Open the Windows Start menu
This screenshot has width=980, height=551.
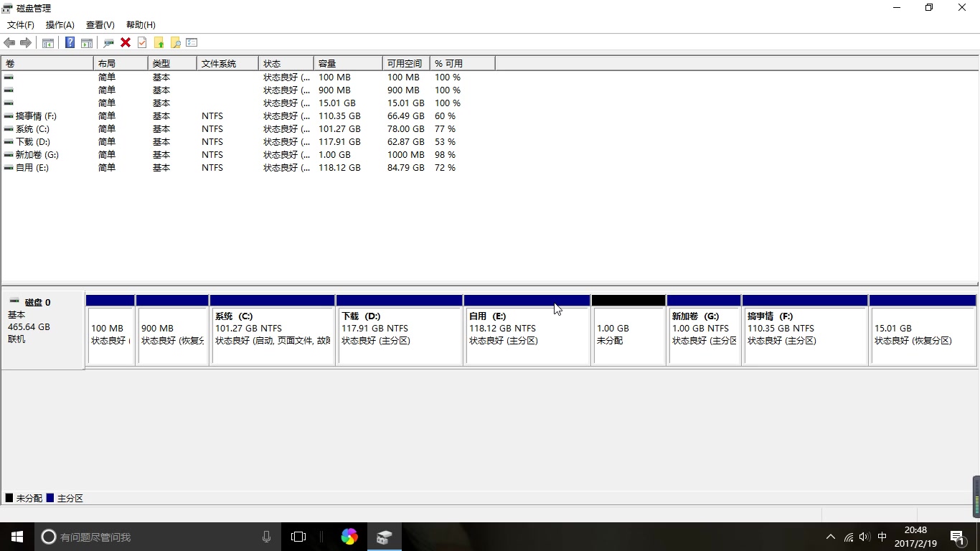pos(17,537)
